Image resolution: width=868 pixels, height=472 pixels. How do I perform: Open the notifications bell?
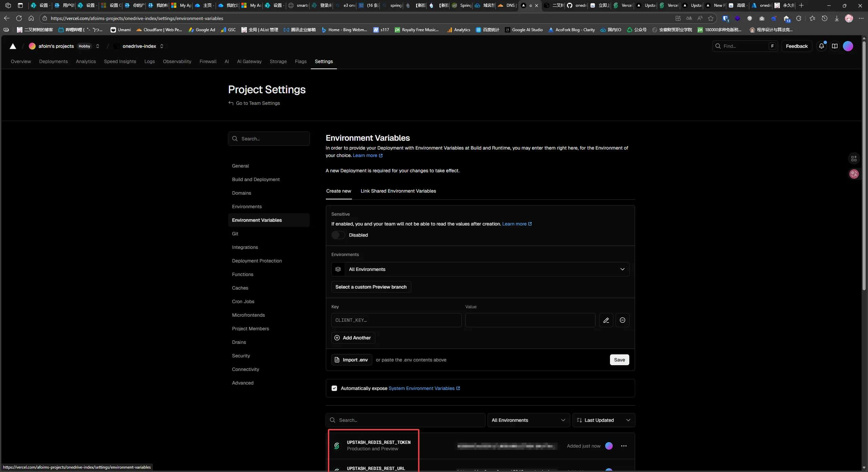tap(821, 46)
